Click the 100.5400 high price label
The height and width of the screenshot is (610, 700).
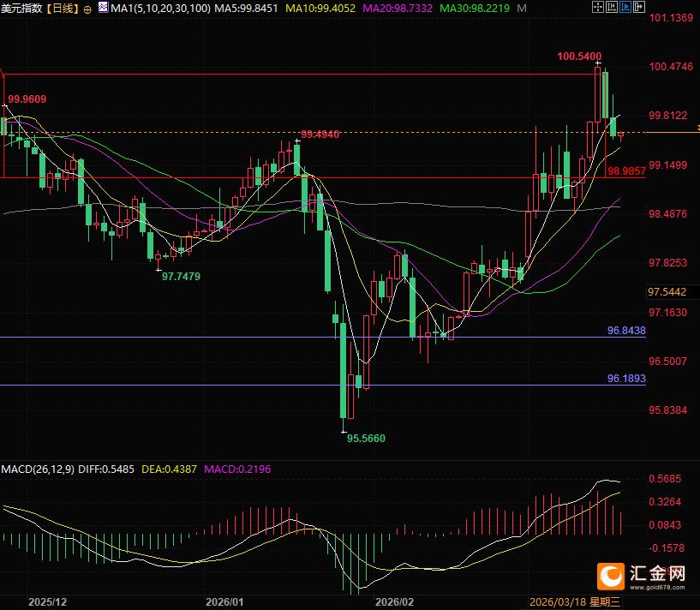coord(579,57)
